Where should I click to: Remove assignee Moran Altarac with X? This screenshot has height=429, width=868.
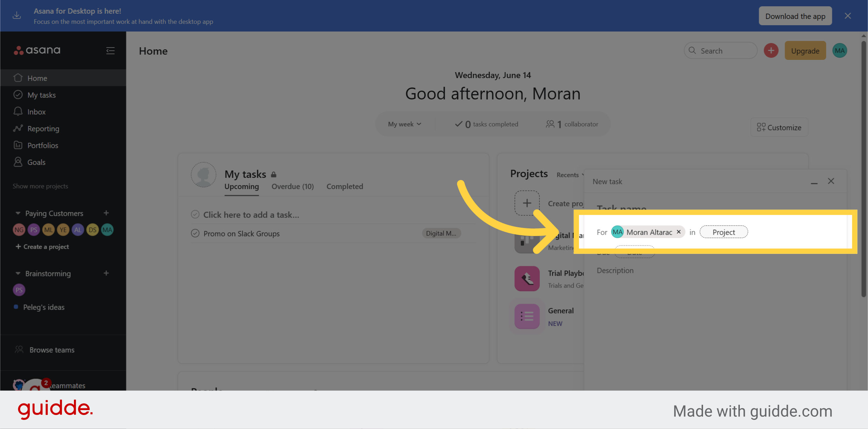(x=678, y=232)
